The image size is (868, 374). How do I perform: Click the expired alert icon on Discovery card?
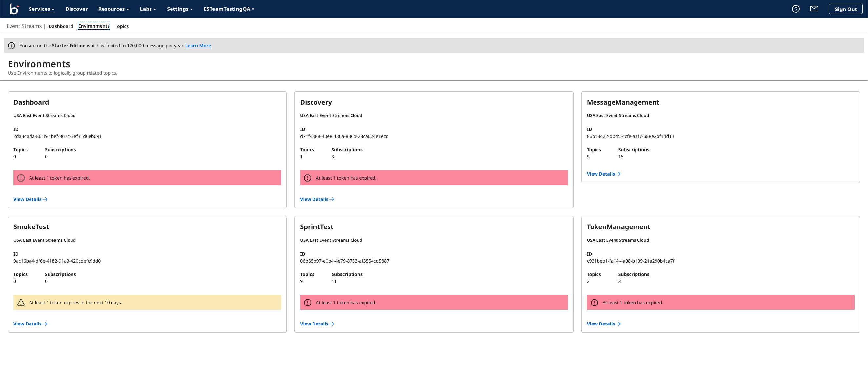pos(307,178)
